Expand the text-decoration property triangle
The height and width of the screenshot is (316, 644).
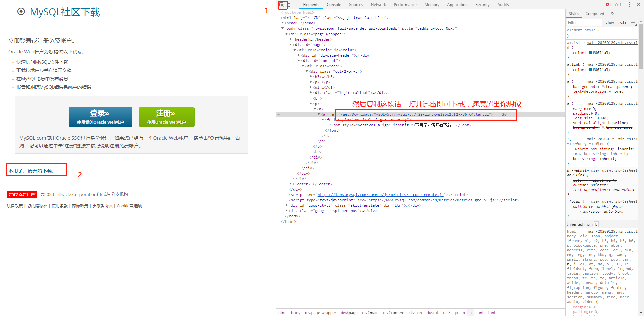610,91
